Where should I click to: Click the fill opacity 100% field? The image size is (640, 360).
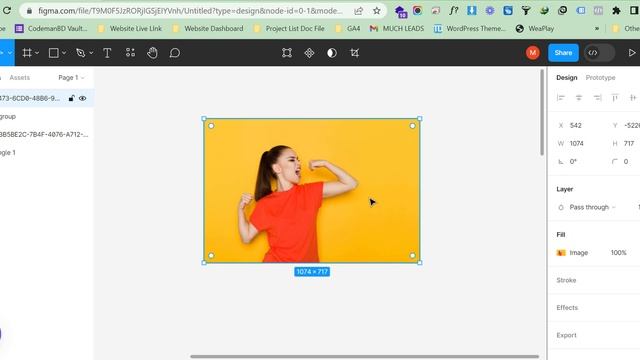pos(618,253)
